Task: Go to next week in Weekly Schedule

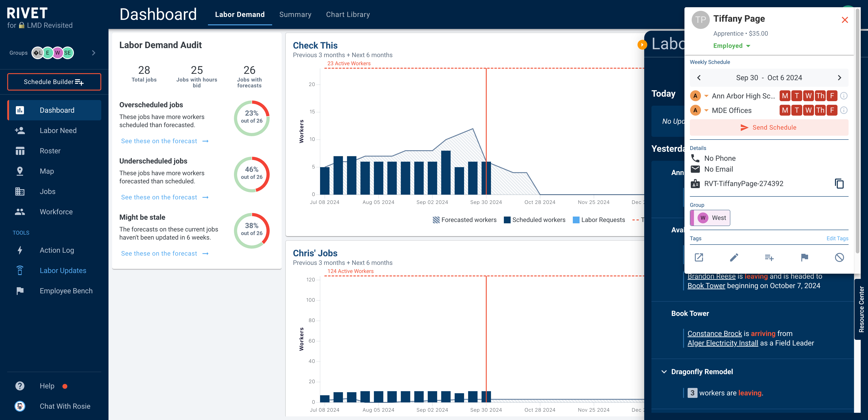Action: coord(839,78)
